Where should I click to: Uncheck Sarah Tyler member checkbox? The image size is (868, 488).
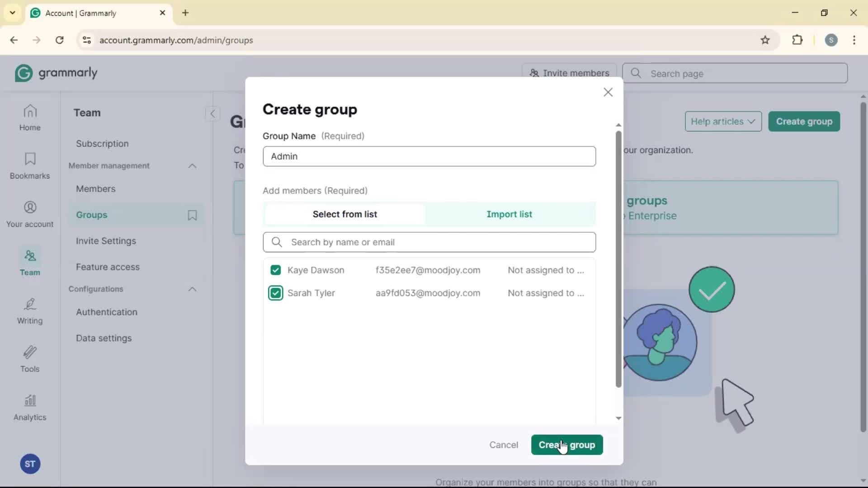coord(275,293)
